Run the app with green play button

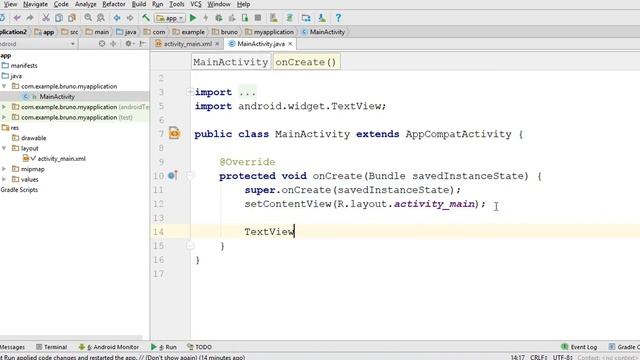pyautogui.click(x=193, y=18)
